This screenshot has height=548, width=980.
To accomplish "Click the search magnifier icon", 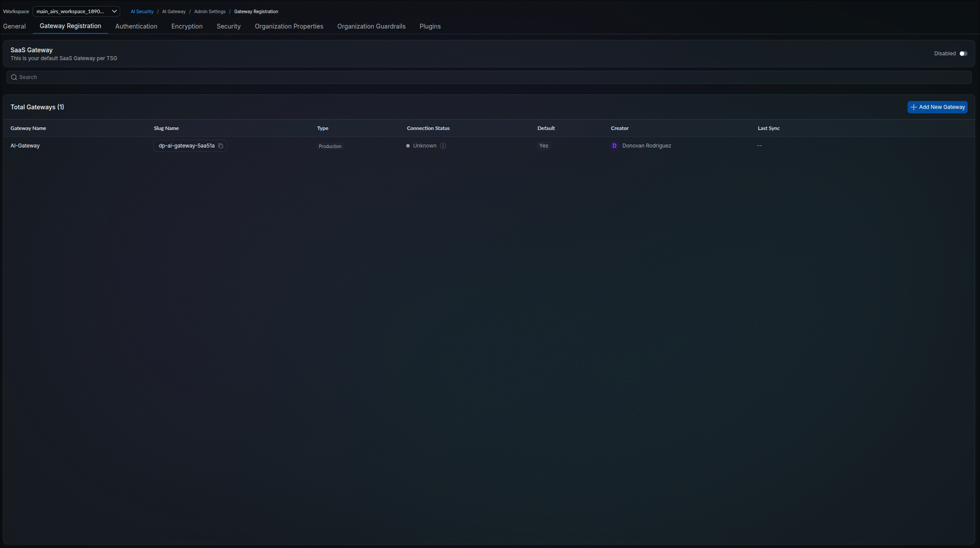I will point(14,78).
